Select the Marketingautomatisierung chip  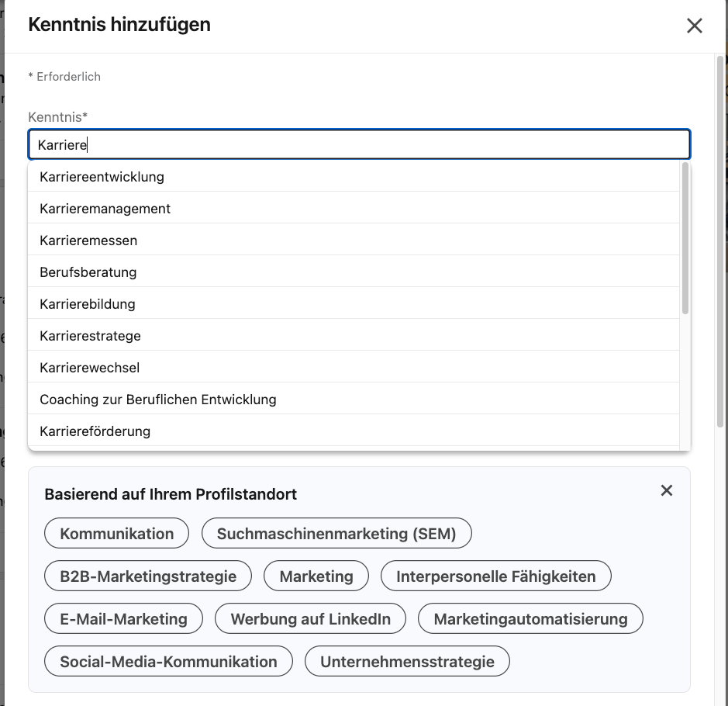click(530, 619)
